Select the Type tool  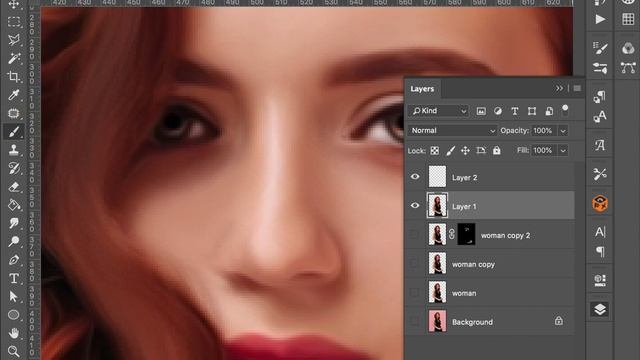[x=14, y=278]
